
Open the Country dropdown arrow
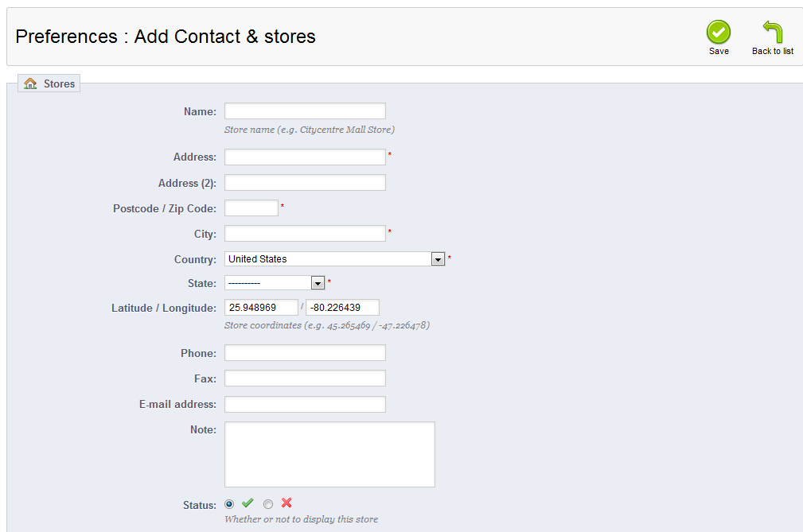tap(438, 259)
